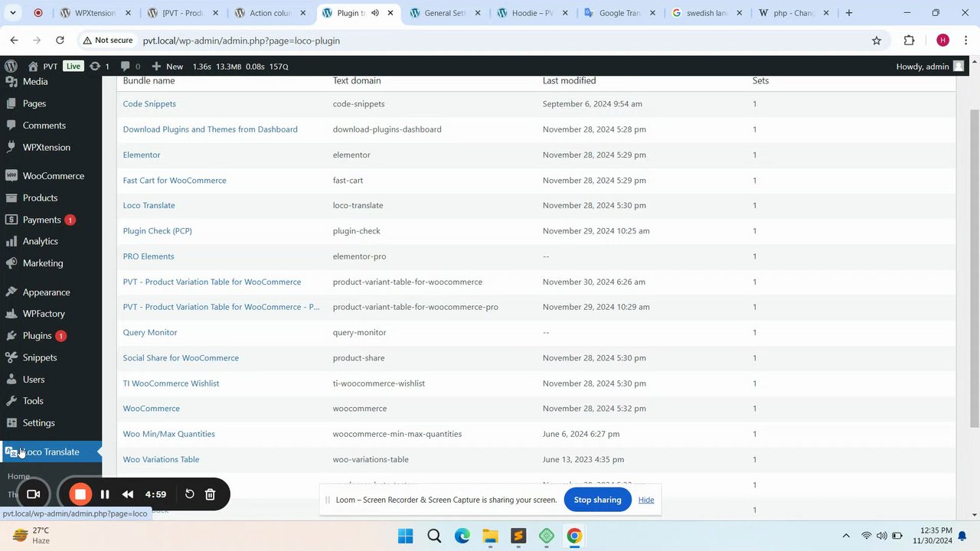Open the tab search dropdown arrow
Image resolution: width=980 pixels, height=551 pixels.
(13, 13)
